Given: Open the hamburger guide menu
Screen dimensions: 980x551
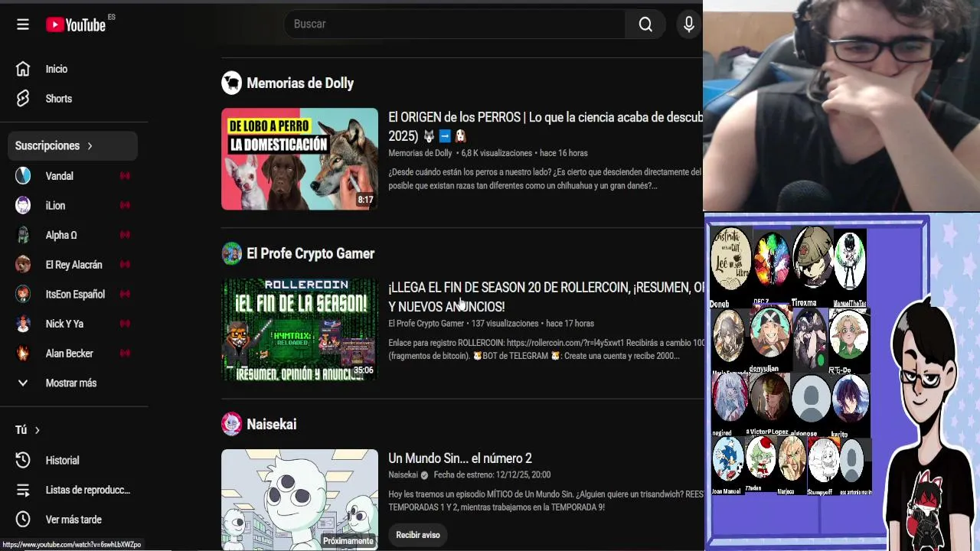Looking at the screenshot, I should click(x=23, y=24).
